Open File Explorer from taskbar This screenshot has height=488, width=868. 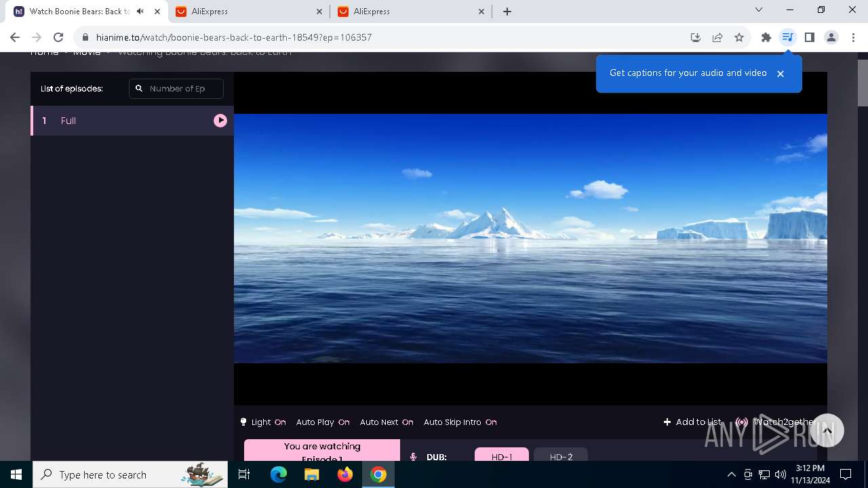(311, 474)
